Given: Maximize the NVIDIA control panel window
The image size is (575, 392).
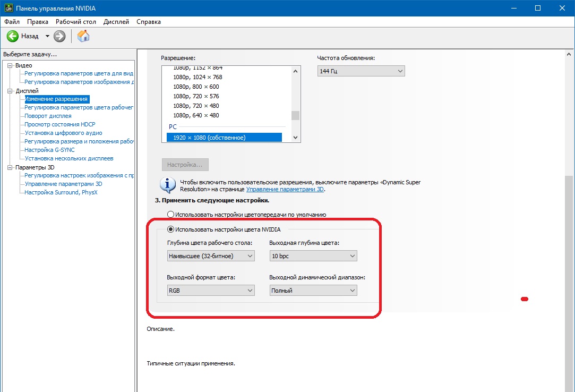Looking at the screenshot, I should (x=538, y=8).
